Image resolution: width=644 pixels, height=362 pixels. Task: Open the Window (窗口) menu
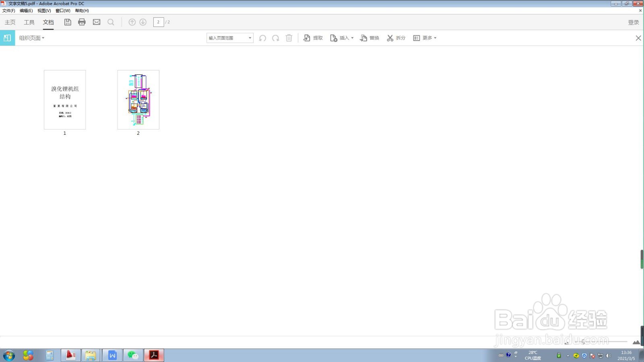tap(63, 10)
